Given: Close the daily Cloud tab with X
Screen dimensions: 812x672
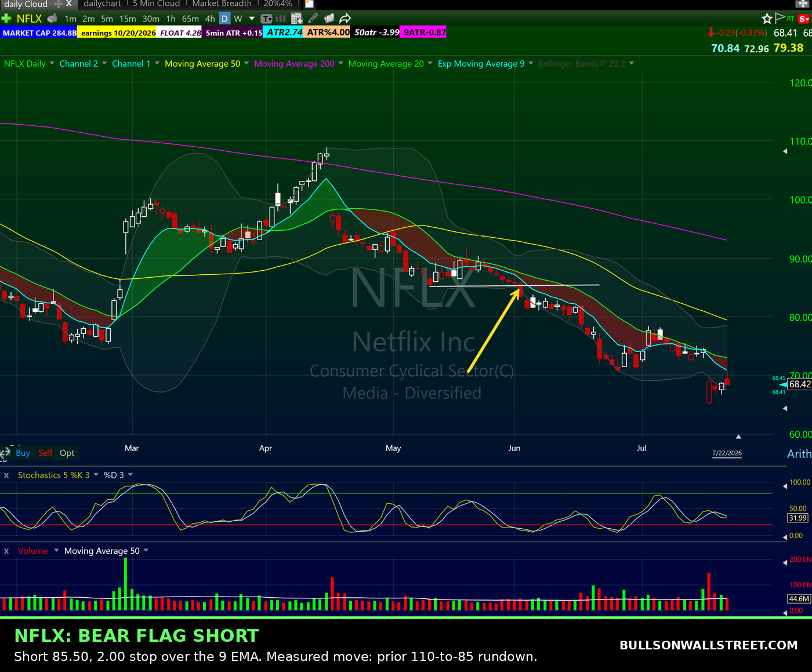Looking at the screenshot, I should coord(68,3).
